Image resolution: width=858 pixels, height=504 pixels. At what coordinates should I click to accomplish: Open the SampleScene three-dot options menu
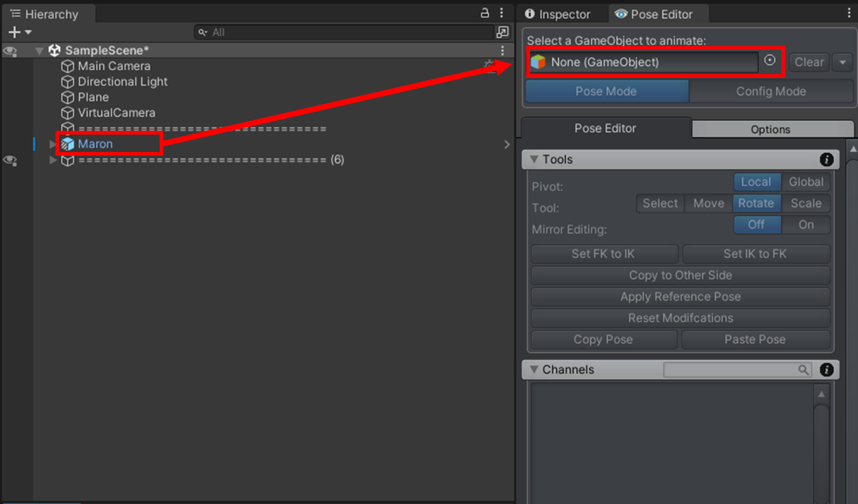click(x=503, y=50)
